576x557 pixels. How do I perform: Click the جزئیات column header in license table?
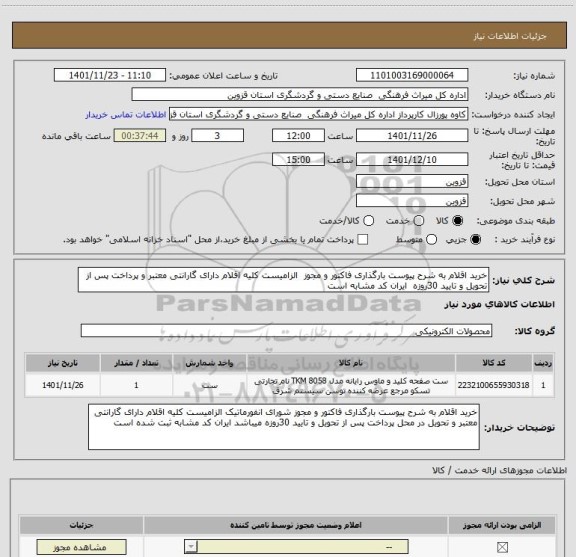(82, 525)
